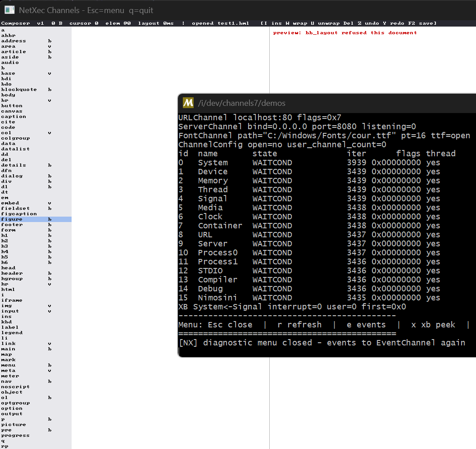Select the 'h3' element in list

click(36, 246)
